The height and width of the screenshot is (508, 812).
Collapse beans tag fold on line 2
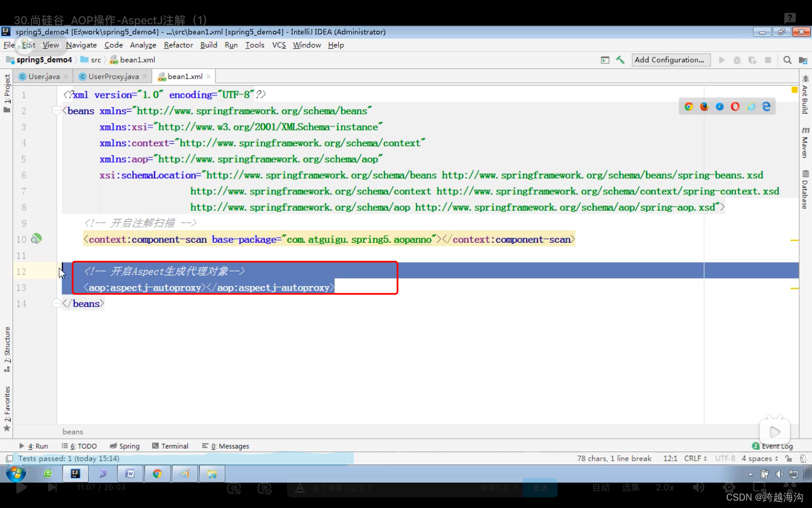pyautogui.click(x=56, y=111)
